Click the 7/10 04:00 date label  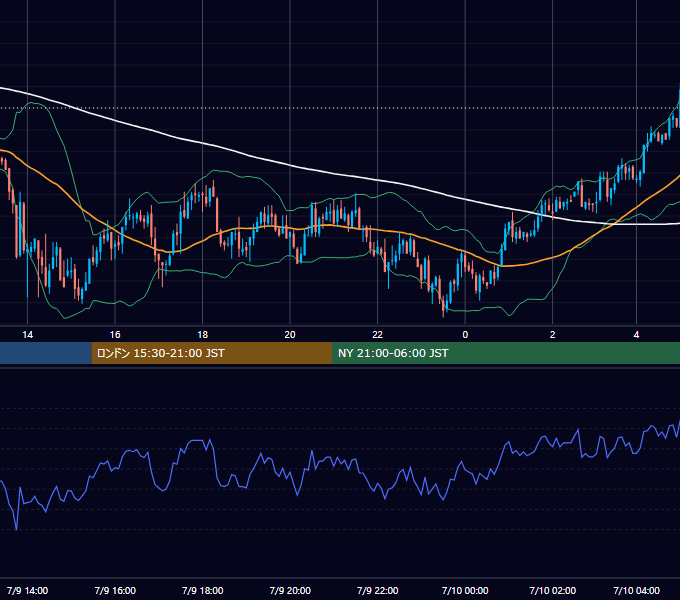click(636, 590)
